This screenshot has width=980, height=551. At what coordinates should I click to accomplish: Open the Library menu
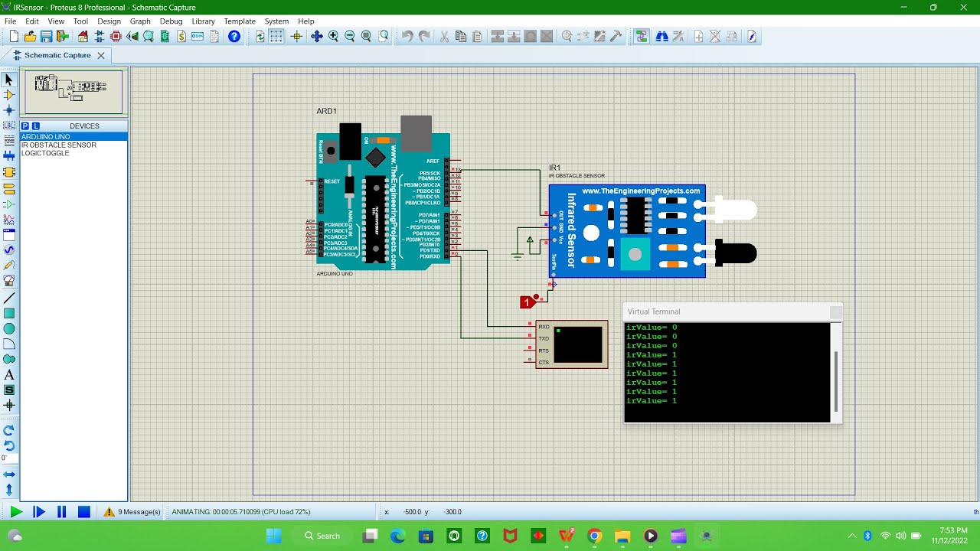coord(203,21)
